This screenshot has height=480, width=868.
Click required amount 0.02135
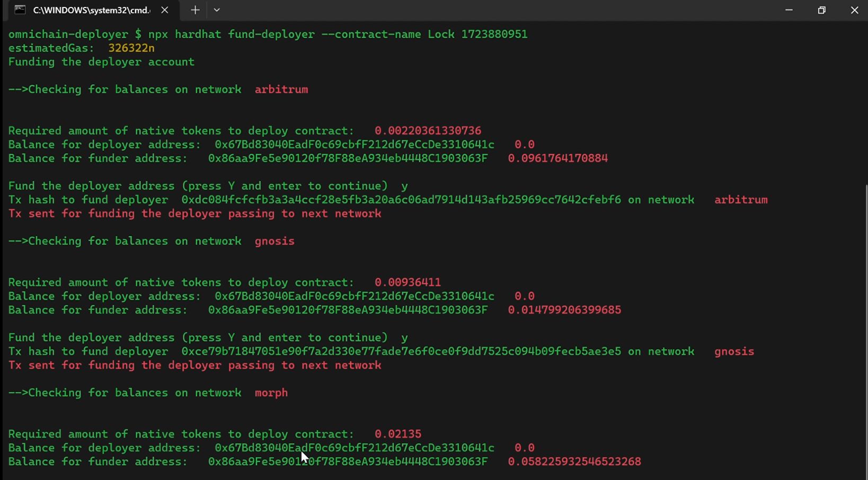[397, 434]
